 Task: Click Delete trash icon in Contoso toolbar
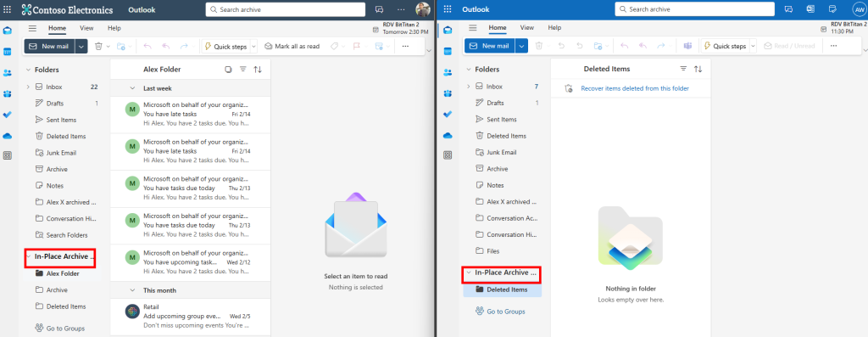pos(98,47)
